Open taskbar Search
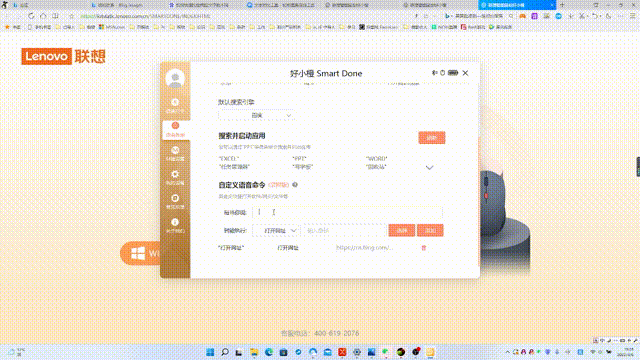Image resolution: width=640 pixels, height=360 pixels. (225, 352)
